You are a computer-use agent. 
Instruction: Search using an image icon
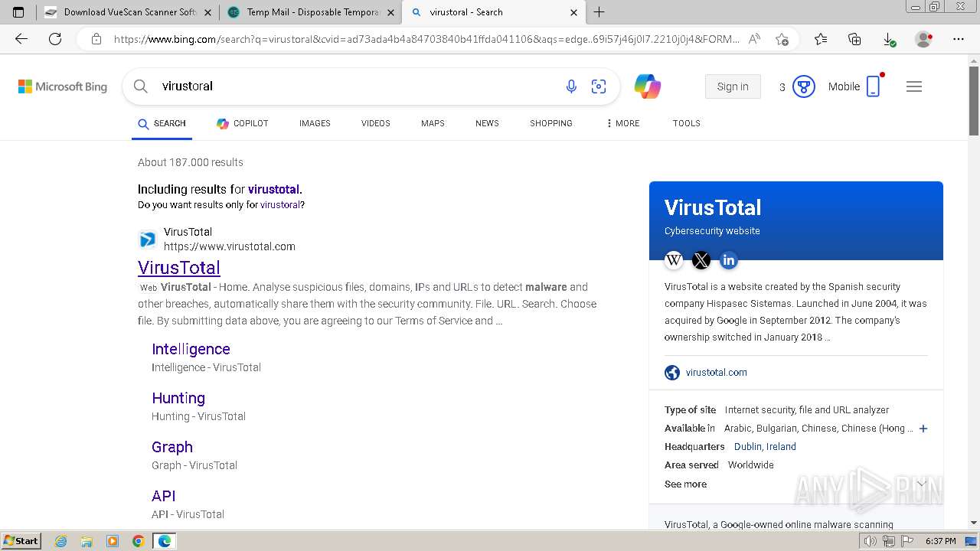599,86
